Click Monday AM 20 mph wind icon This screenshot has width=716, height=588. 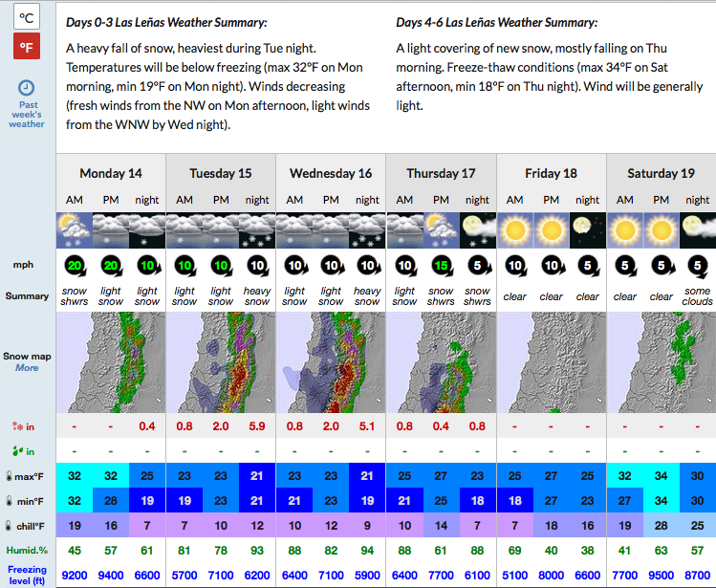pyautogui.click(x=76, y=266)
